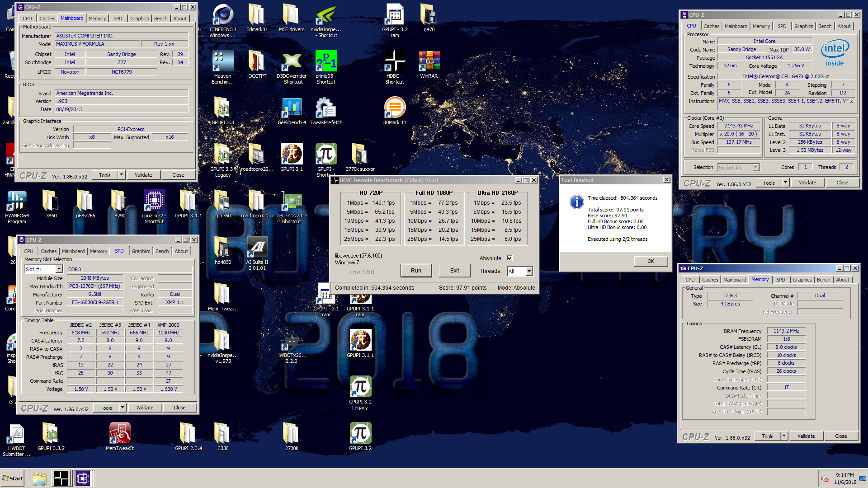This screenshot has height=488, width=868.
Task: Launch the HWBOT Submitter desktop icon
Action: click(x=17, y=440)
